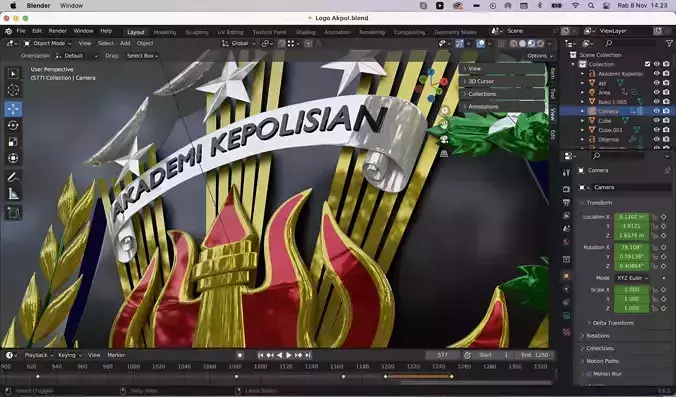Switch perspective/orthographic grid gizmo

(444, 153)
